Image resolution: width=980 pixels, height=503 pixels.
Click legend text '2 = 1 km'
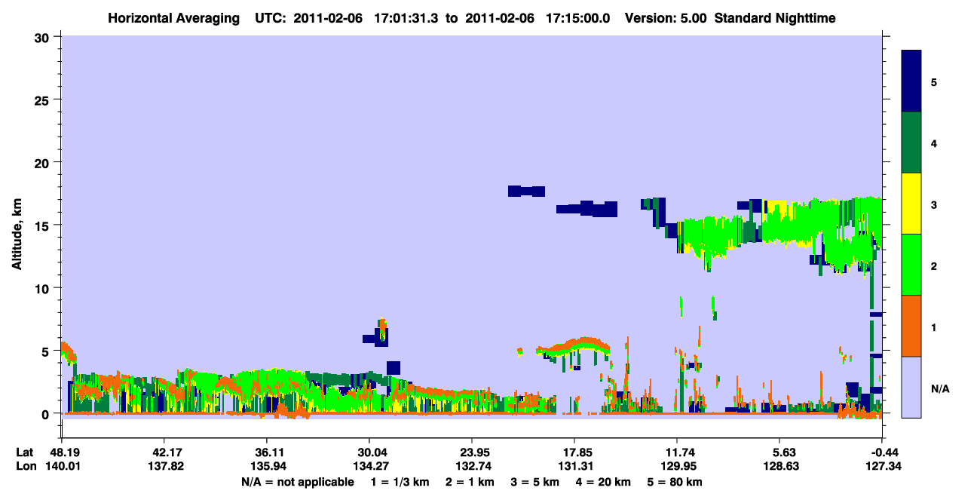(x=471, y=482)
